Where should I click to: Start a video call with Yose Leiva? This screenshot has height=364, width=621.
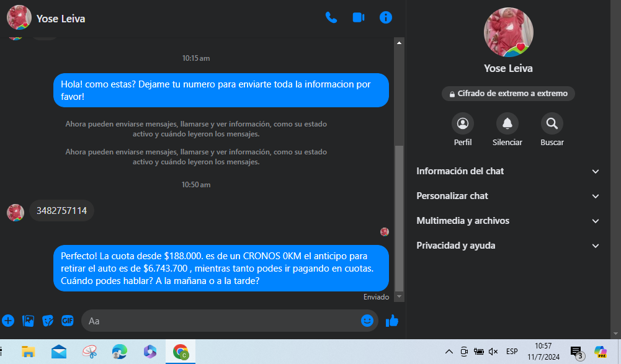(359, 17)
